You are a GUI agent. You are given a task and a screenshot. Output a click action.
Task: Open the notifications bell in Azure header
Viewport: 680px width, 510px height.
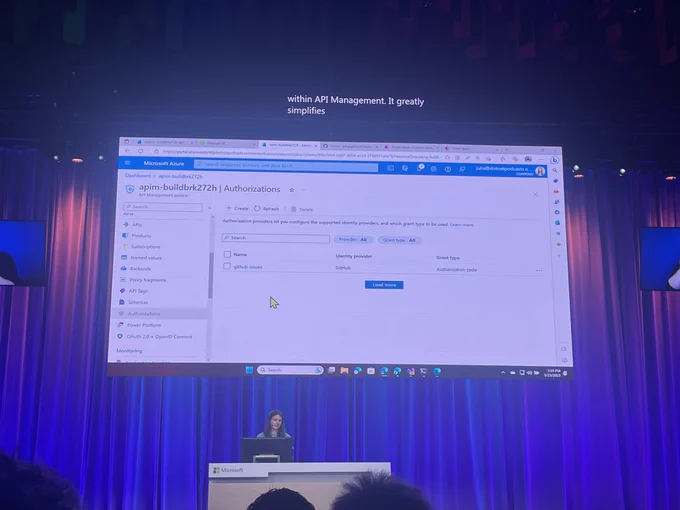click(420, 168)
